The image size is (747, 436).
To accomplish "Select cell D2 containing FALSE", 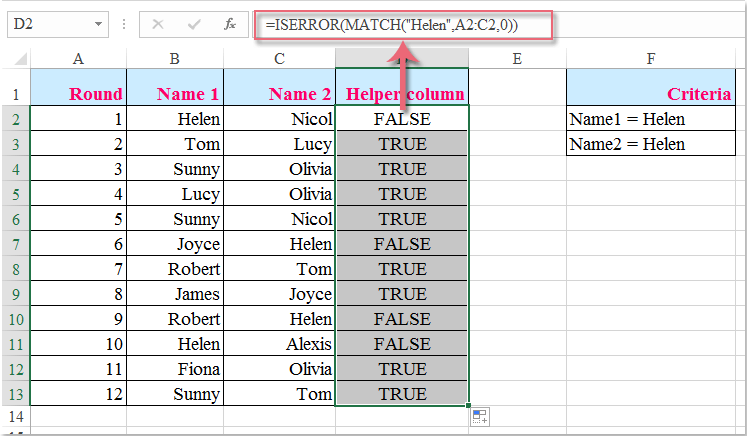I will [x=402, y=118].
